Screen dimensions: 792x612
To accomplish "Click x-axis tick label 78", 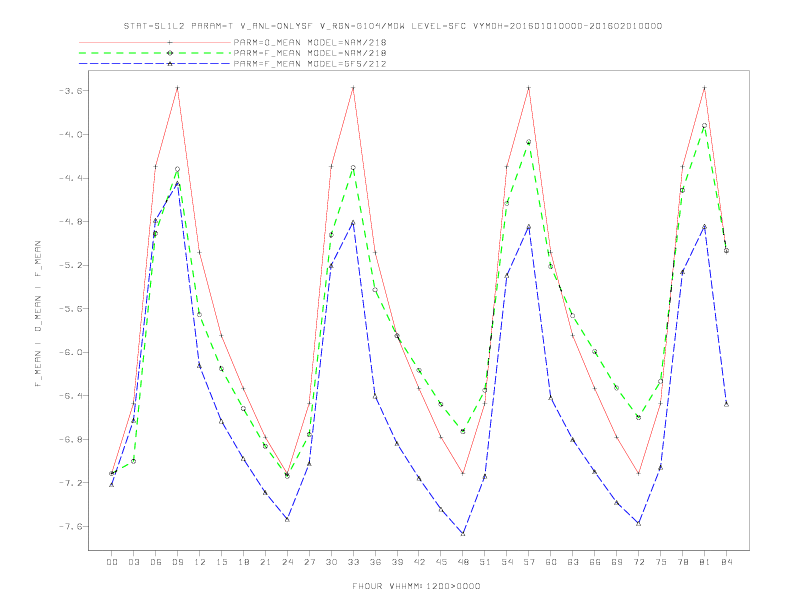I will 683,562.
